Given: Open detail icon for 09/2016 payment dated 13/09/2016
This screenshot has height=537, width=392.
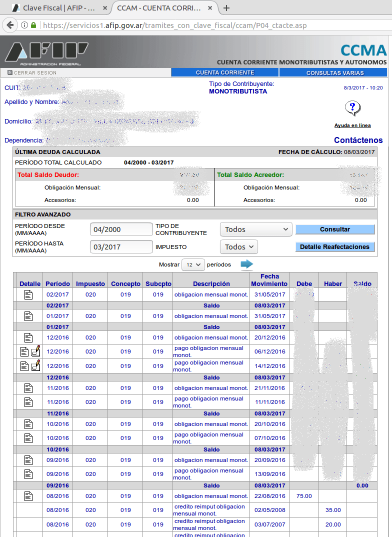Looking at the screenshot, I should (28, 474).
